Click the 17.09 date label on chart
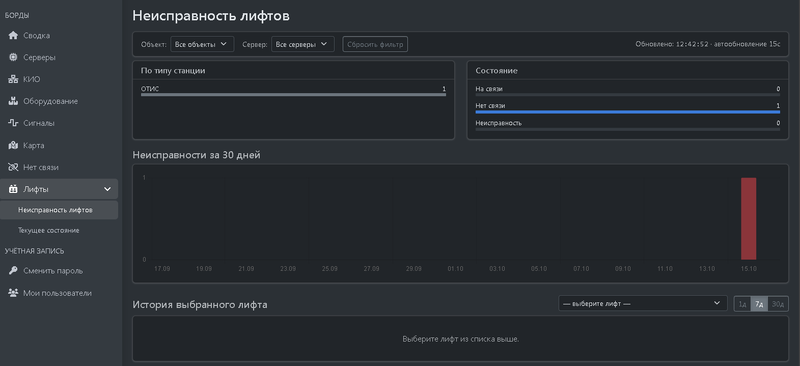The height and width of the screenshot is (366, 800). (x=162, y=269)
